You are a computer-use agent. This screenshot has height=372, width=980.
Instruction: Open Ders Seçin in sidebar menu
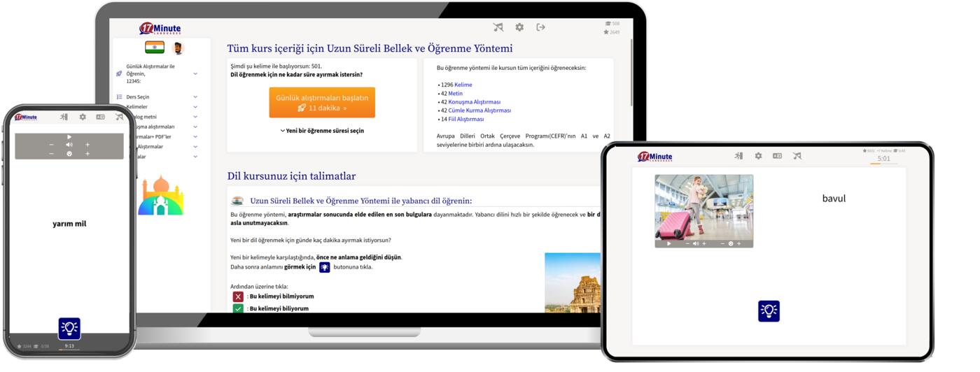(138, 97)
